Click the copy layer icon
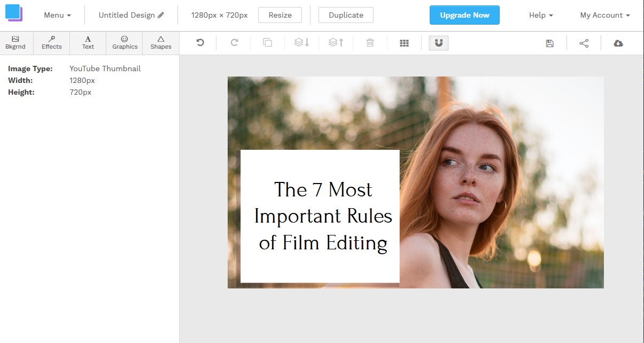The width and height of the screenshot is (644, 343). 268,43
